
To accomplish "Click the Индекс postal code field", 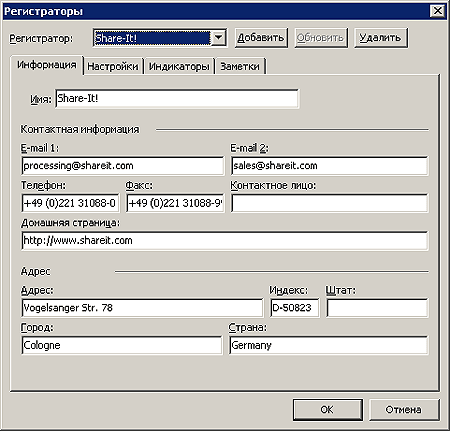I will pyautogui.click(x=294, y=308).
